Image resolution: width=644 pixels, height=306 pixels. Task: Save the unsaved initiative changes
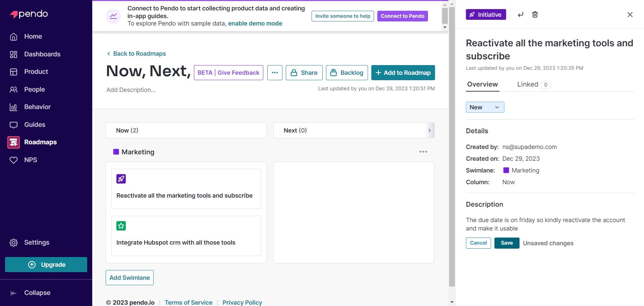(x=506, y=243)
